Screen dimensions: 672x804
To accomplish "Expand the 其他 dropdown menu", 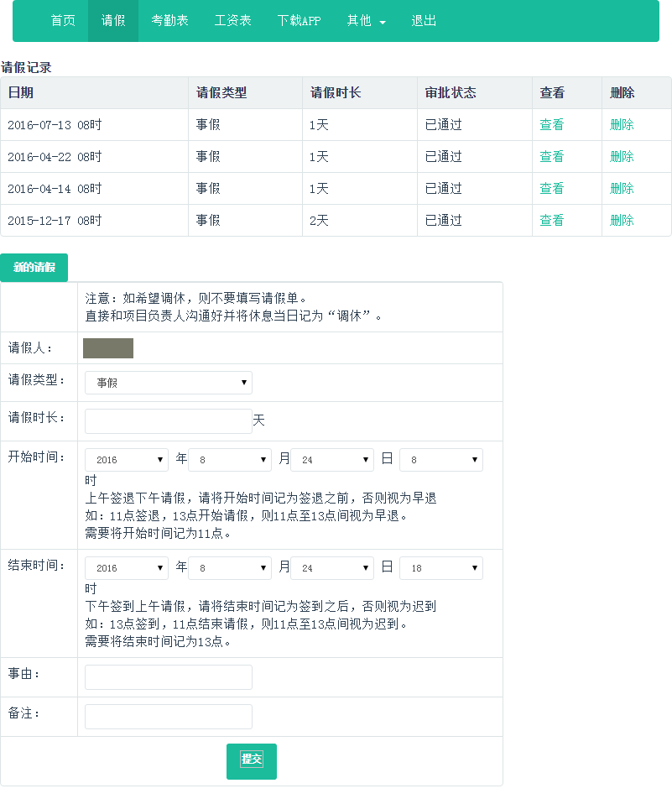I will point(366,21).
